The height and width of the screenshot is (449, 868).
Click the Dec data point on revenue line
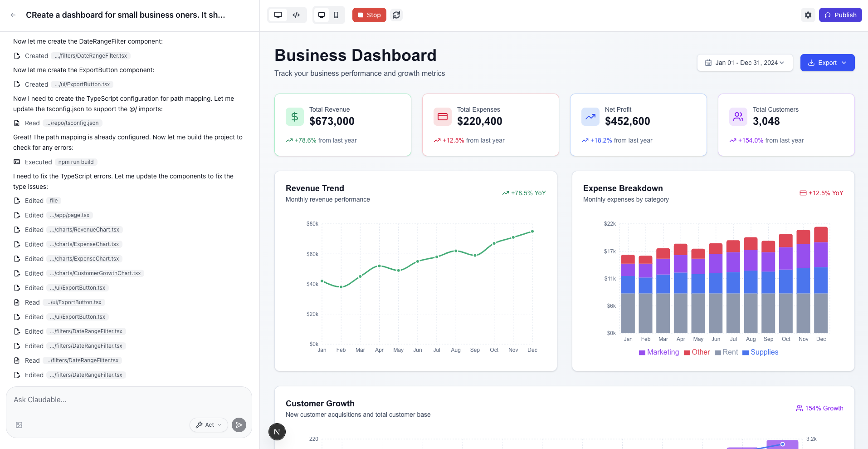click(532, 232)
